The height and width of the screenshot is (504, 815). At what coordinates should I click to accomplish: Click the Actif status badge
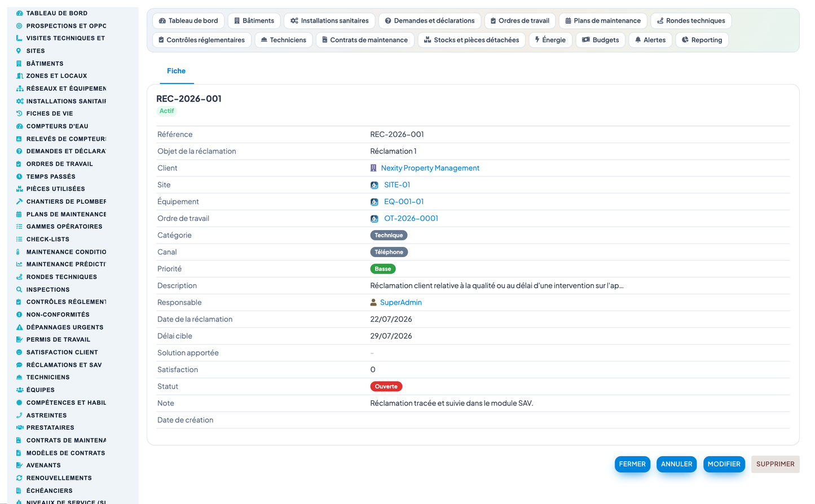pos(167,111)
